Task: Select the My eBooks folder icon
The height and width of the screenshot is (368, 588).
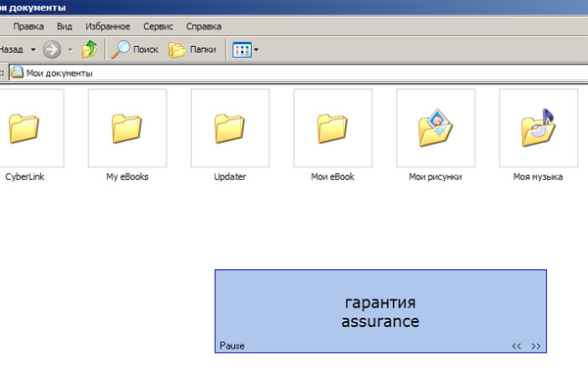Action: click(127, 128)
